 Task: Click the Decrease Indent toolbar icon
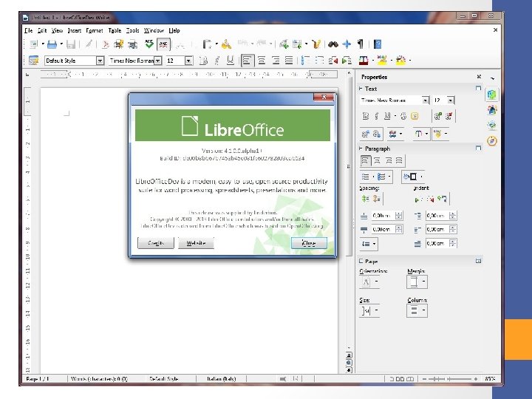click(332, 61)
